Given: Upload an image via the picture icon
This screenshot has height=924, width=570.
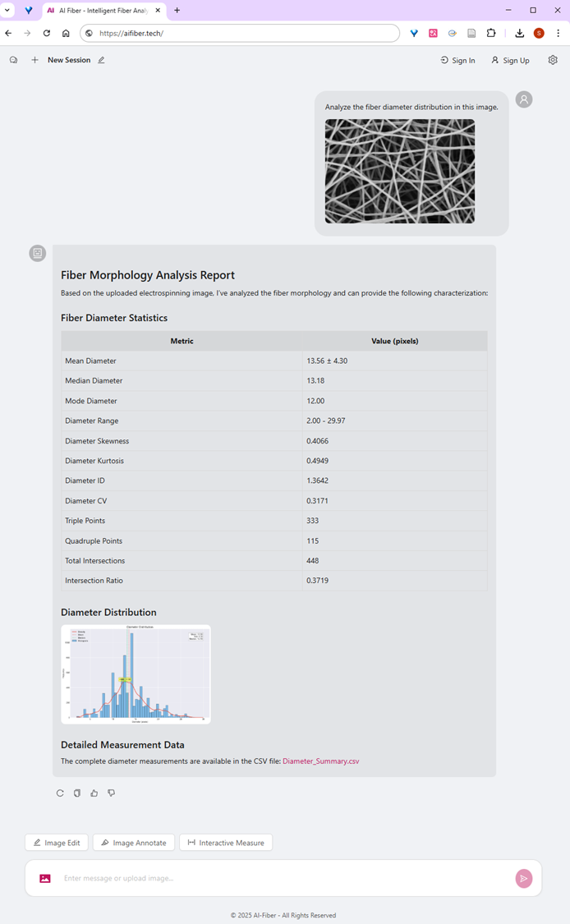Looking at the screenshot, I should point(45,878).
